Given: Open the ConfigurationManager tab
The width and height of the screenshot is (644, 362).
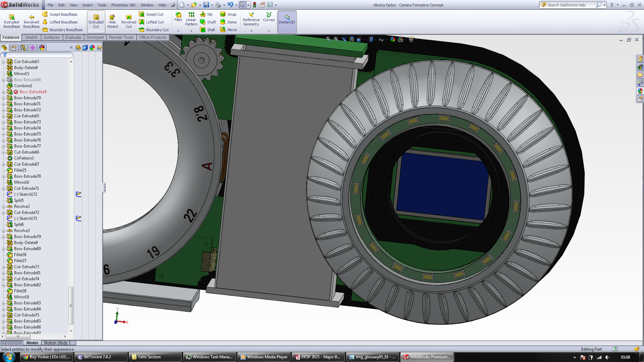Looking at the screenshot, I should pyautogui.click(x=23, y=47).
